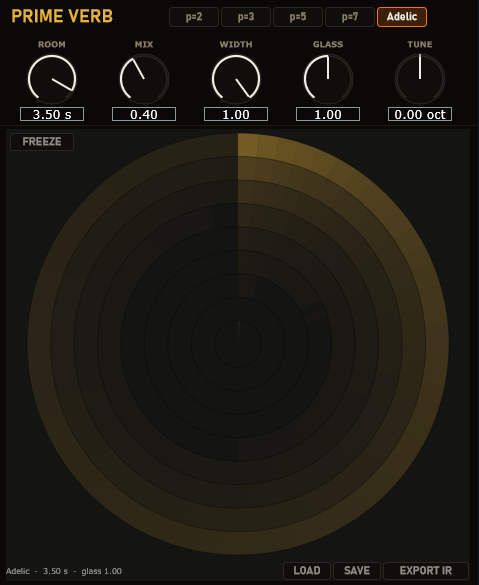This screenshot has width=479, height=585.
Task: Click the mix value field 0.40
Action: (144, 114)
